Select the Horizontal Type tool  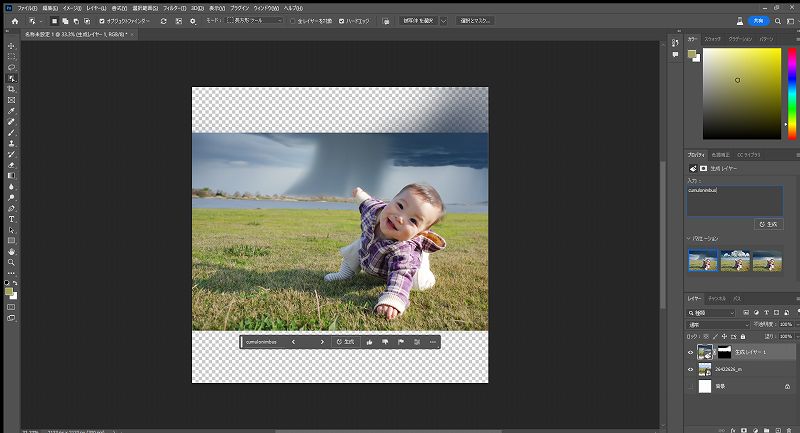(x=11, y=219)
